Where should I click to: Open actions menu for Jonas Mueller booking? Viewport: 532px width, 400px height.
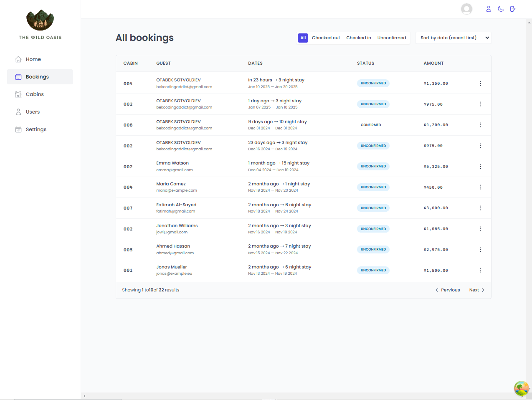(480, 271)
